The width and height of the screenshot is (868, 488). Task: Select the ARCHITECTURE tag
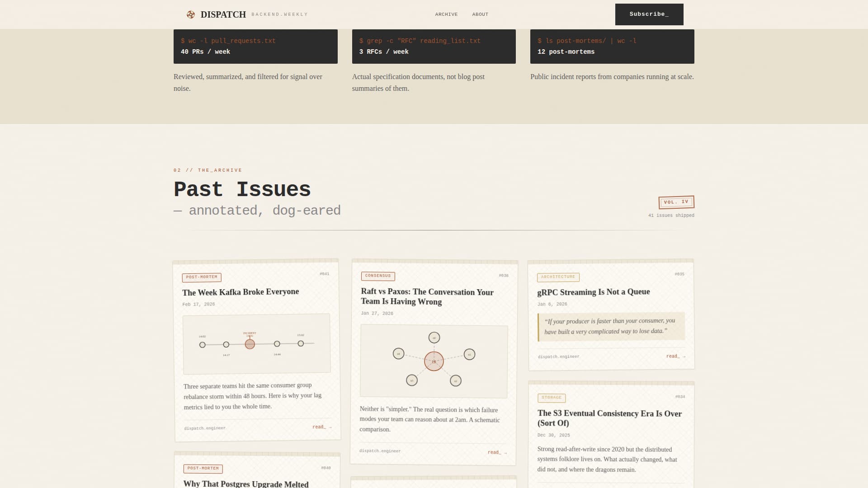point(558,277)
